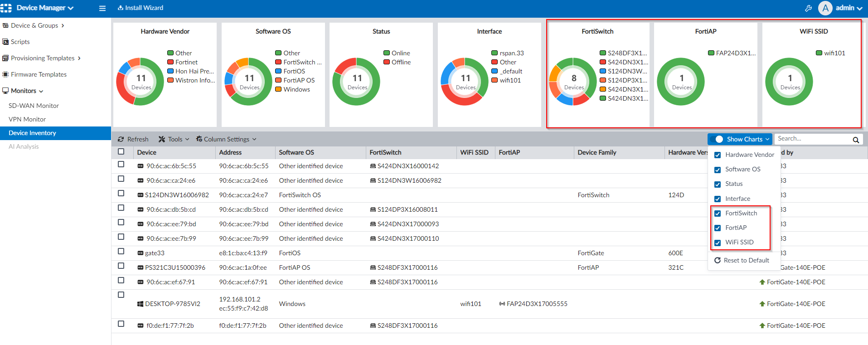
Task: Expand Provisioning Templates section
Action: tap(79, 58)
